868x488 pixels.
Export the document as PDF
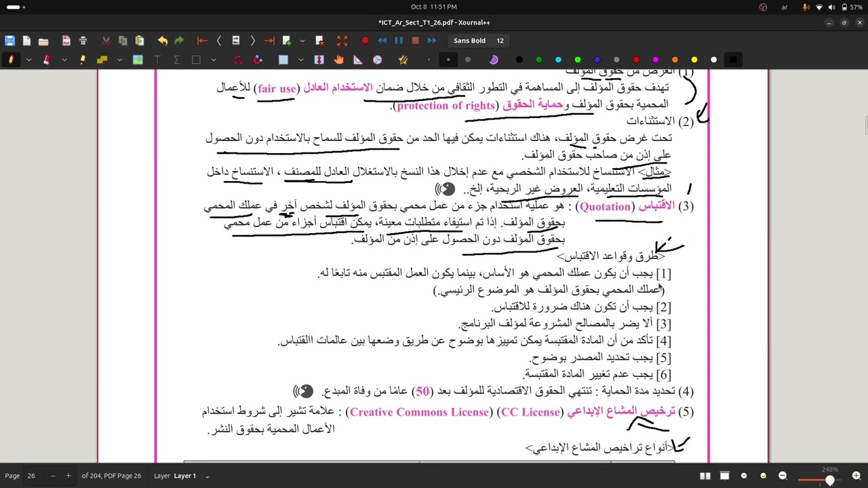click(x=66, y=41)
